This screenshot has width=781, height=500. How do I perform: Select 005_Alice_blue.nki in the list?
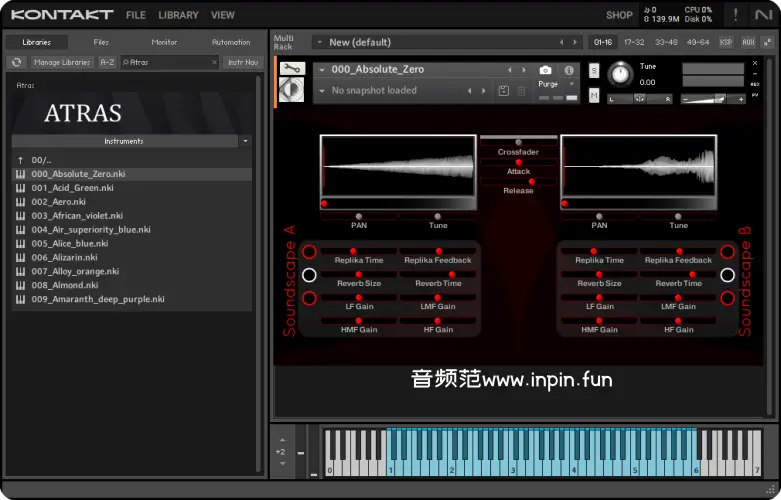(70, 243)
